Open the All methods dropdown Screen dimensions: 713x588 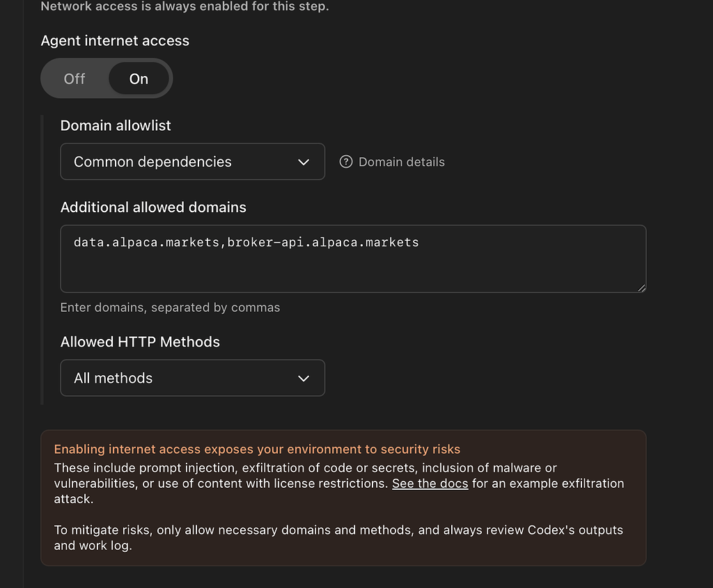click(x=192, y=378)
